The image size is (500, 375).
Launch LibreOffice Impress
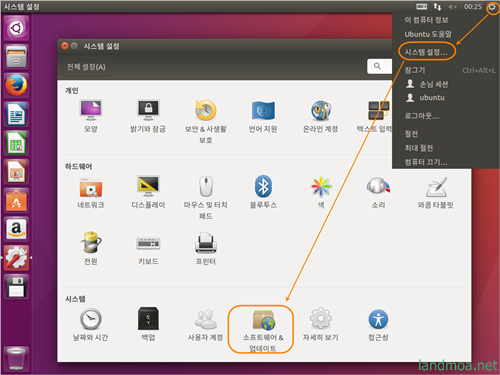coord(16,172)
